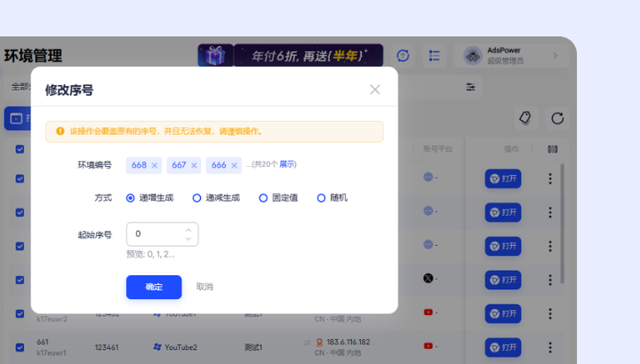This screenshot has width=640, height=364.
Task: Click the YouTube platform icon in row 661
Action: pos(428,346)
